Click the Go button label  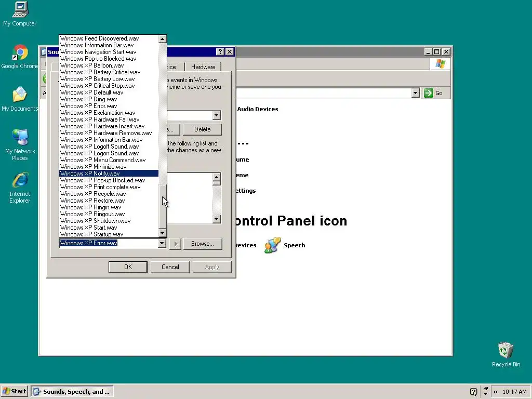click(438, 93)
